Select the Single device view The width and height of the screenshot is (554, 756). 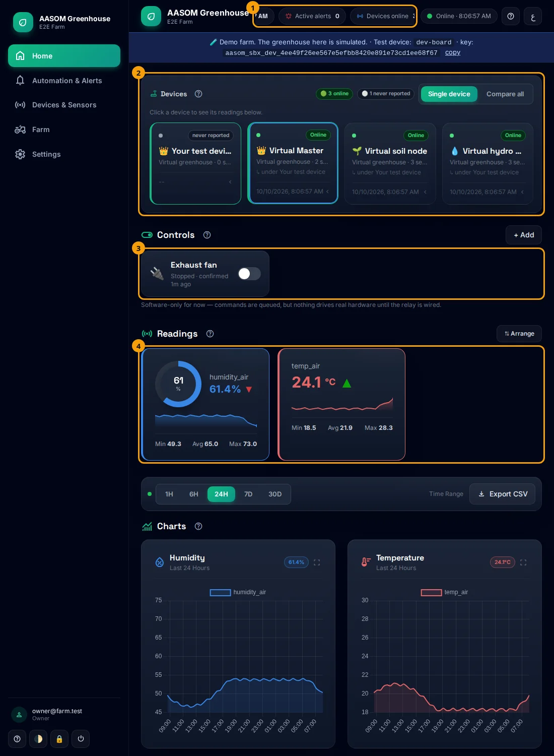click(x=449, y=94)
